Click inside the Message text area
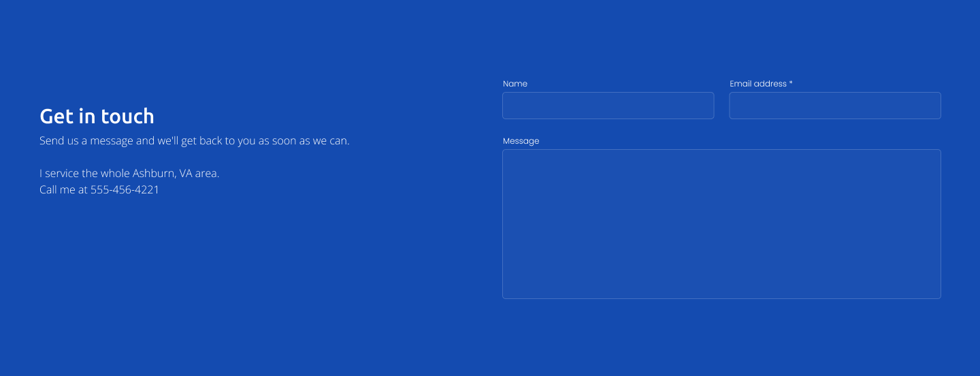This screenshot has width=980, height=376. click(721, 224)
